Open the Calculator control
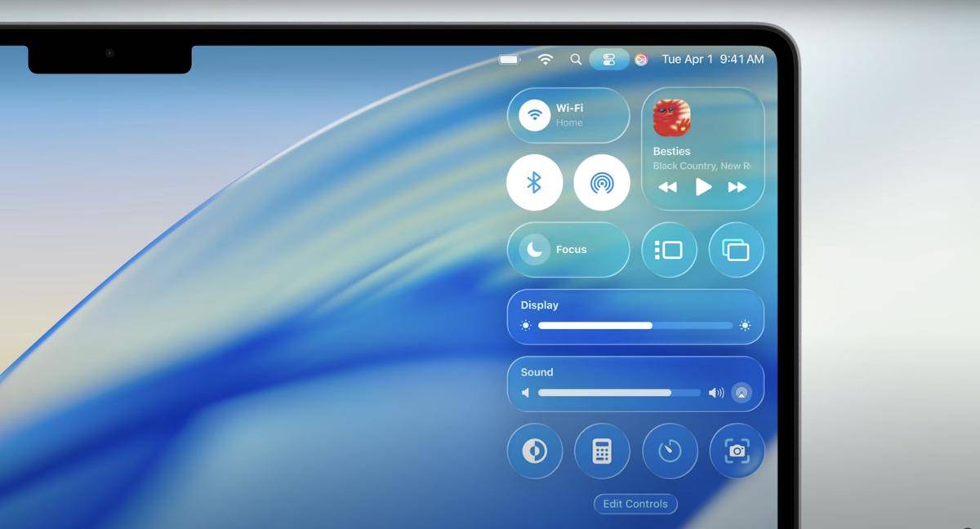The image size is (980, 529). [602, 451]
